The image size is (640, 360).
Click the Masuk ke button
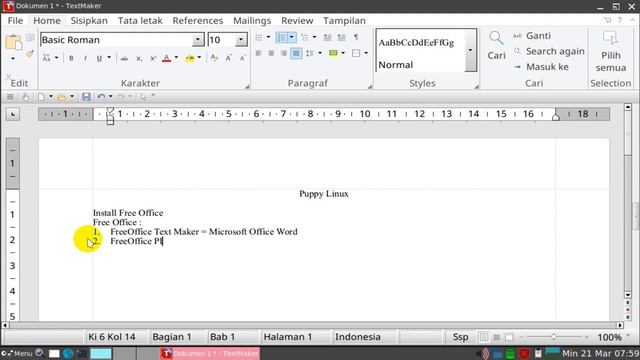[x=541, y=67]
